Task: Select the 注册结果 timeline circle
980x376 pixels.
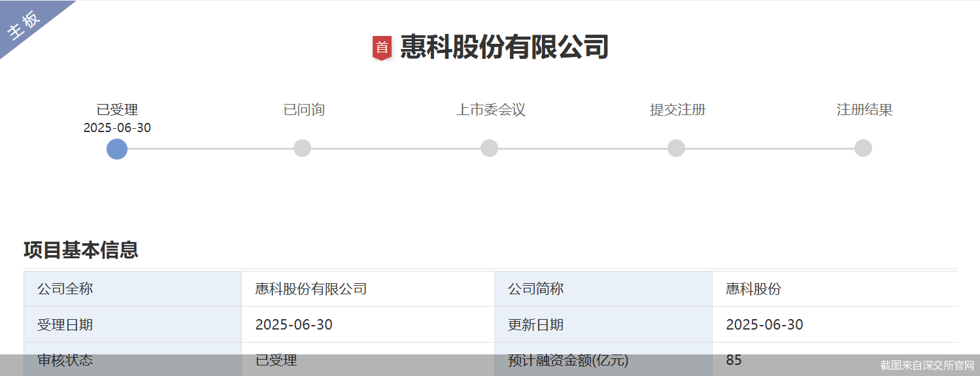Action: (863, 148)
